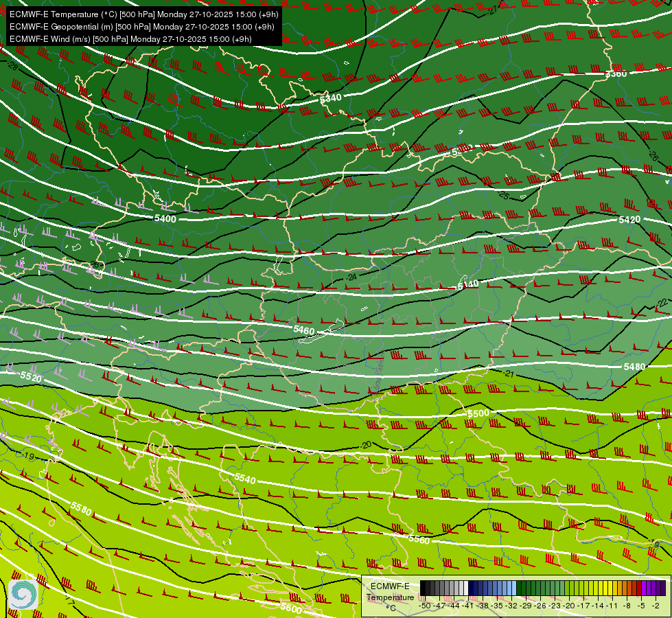This screenshot has height=618, width=672.
Task: Click the -24 isotherm label on the map
Action: pos(351,277)
